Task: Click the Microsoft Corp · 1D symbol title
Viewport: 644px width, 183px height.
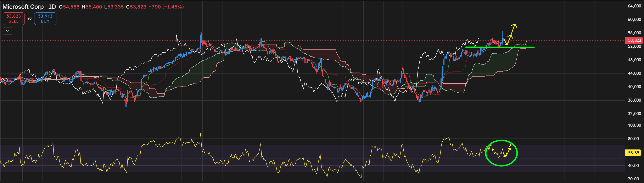Action: tap(29, 7)
